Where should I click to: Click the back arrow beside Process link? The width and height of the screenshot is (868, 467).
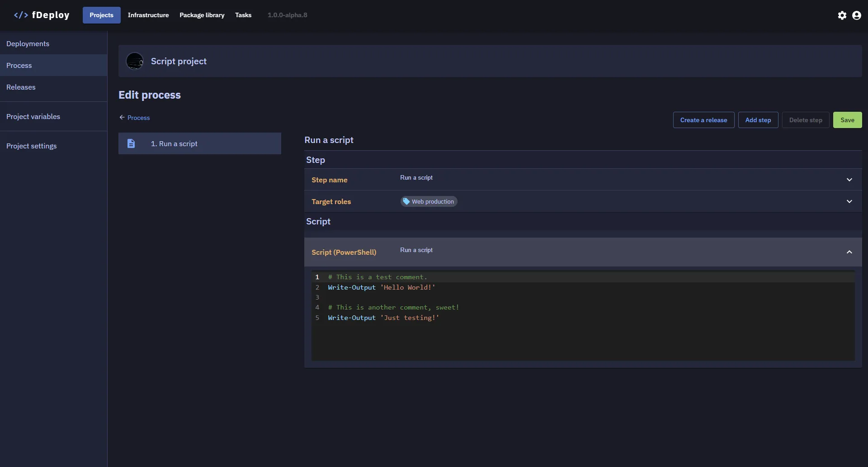click(122, 117)
